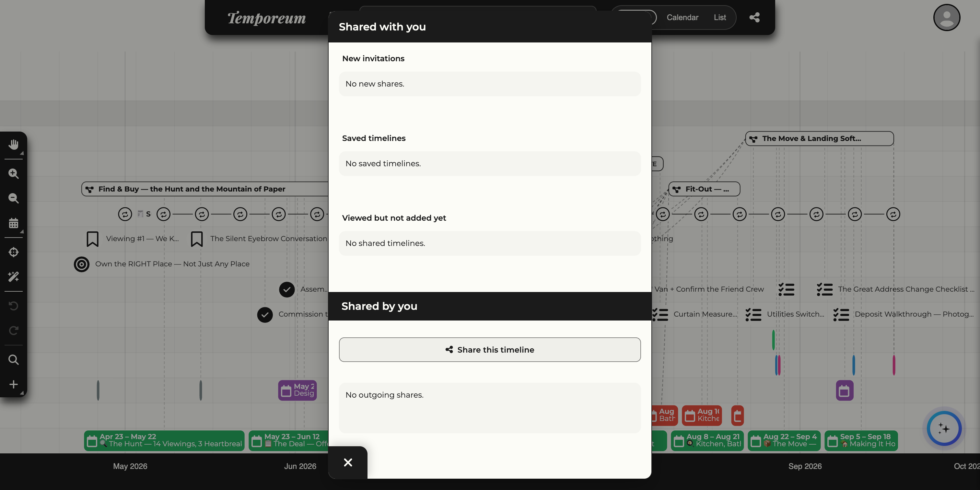Open Apr 23 – May 22 The Hunt event
The width and height of the screenshot is (980, 490).
[x=164, y=440]
